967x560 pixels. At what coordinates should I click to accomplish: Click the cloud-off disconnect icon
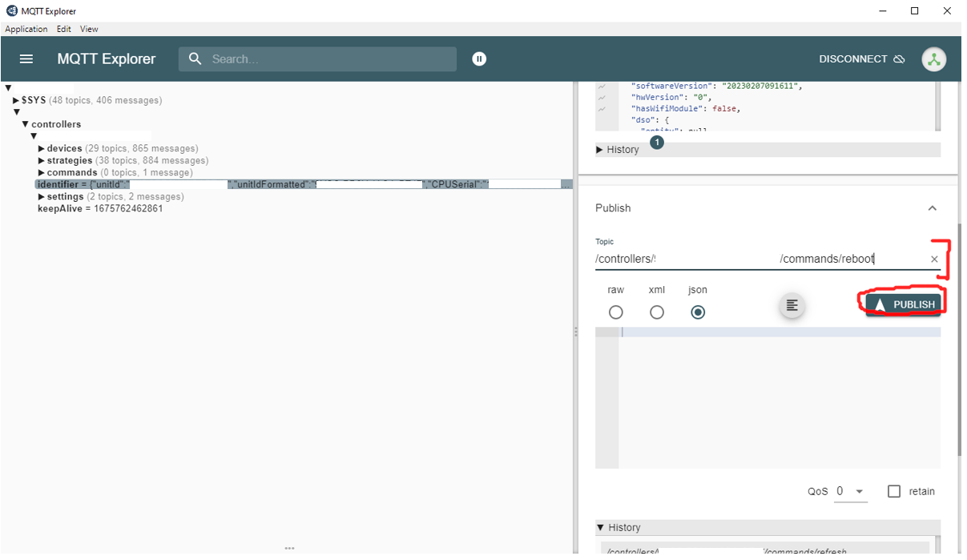point(899,59)
